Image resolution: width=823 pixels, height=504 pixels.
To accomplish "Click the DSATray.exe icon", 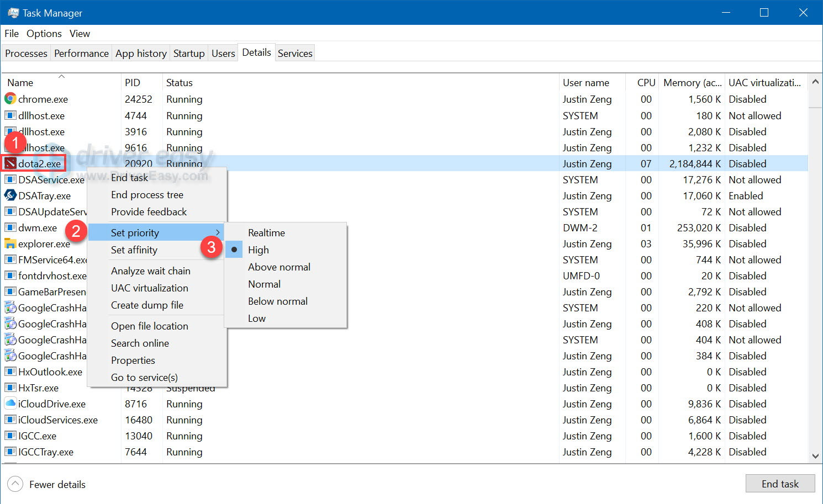I will point(10,195).
